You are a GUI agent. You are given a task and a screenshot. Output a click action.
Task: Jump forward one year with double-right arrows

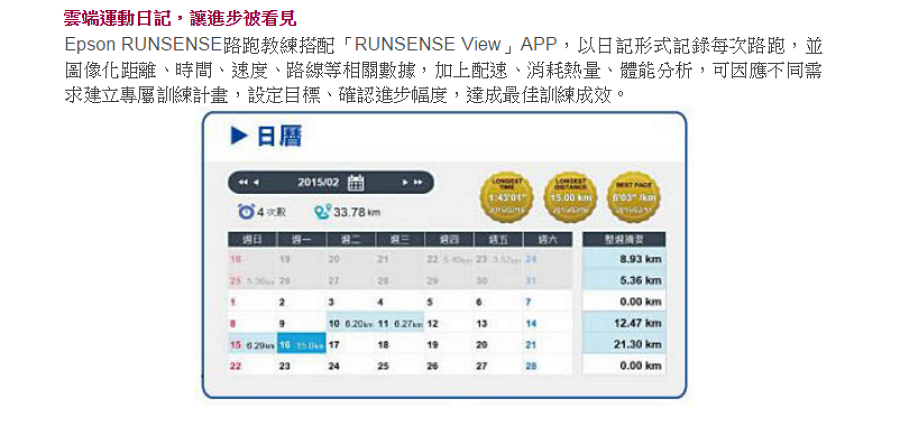click(x=418, y=183)
